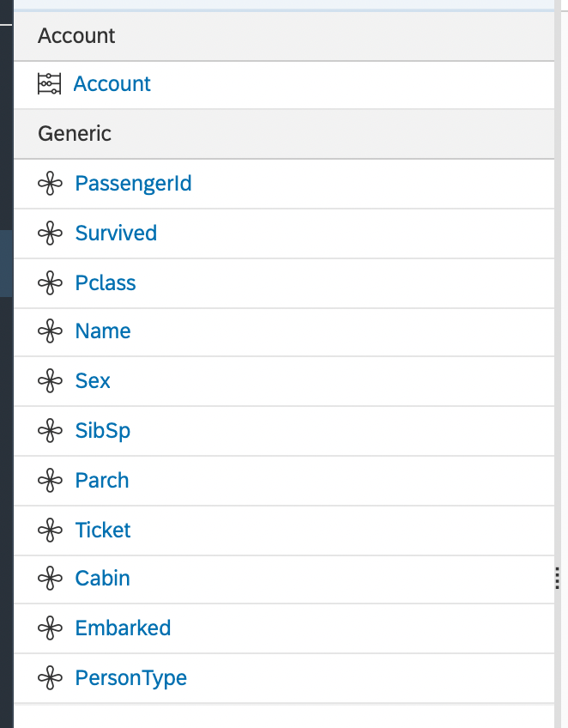This screenshot has height=728, width=568.
Task: Click the Ticket dimension icon
Action: (x=51, y=531)
